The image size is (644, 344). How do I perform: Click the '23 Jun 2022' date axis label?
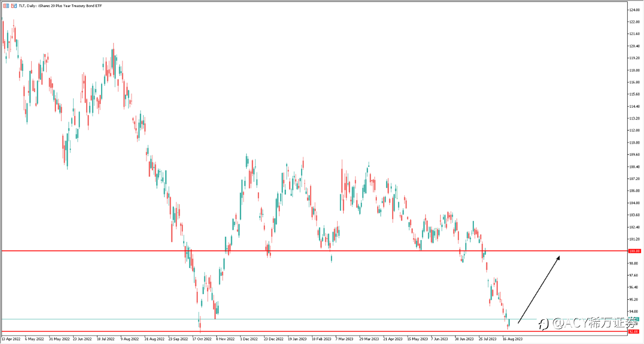pyautogui.click(x=82, y=339)
